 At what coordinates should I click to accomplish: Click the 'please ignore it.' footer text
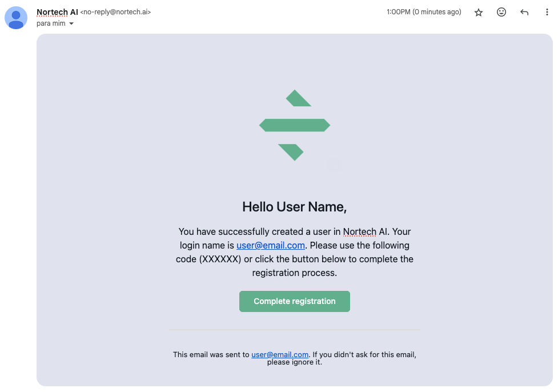pyautogui.click(x=294, y=362)
